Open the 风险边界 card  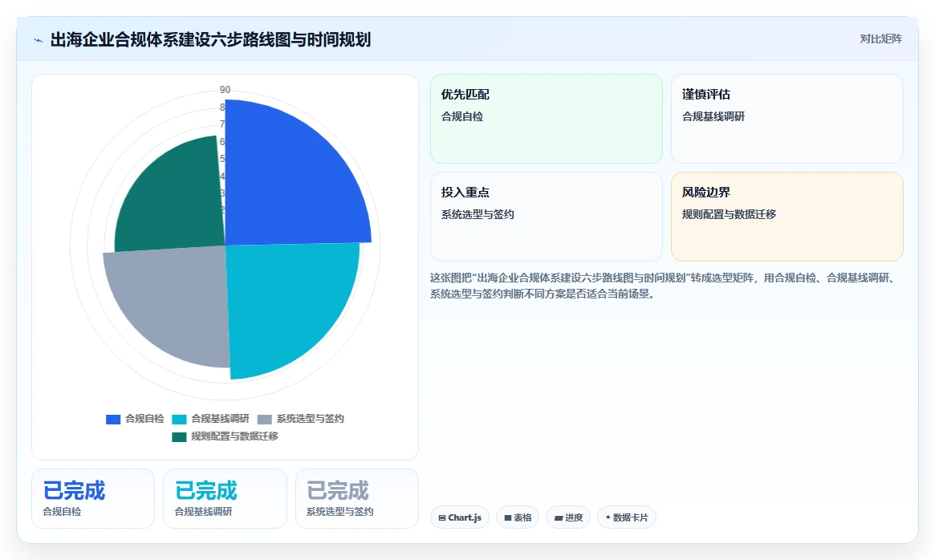point(787,217)
